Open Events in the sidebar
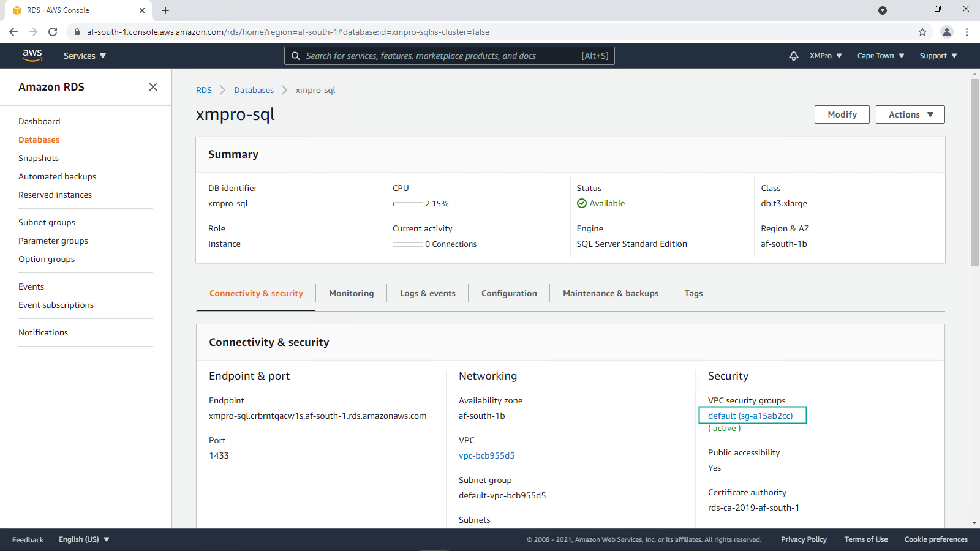Image resolution: width=980 pixels, height=551 pixels. pyautogui.click(x=31, y=287)
